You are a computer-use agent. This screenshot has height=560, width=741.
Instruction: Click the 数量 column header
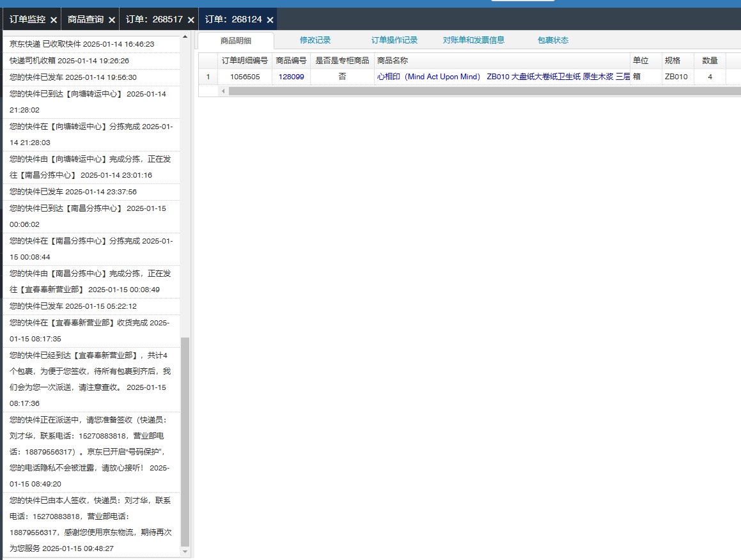point(710,61)
